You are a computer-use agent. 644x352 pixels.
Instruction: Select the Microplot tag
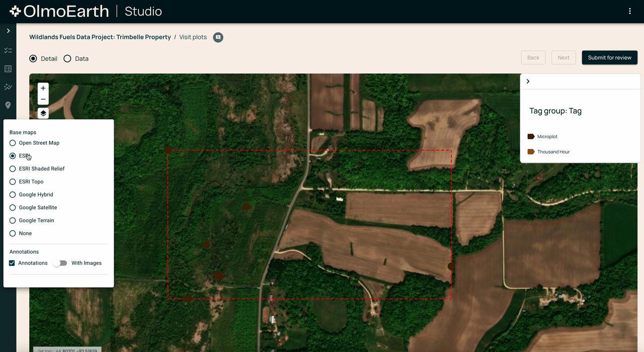click(547, 137)
